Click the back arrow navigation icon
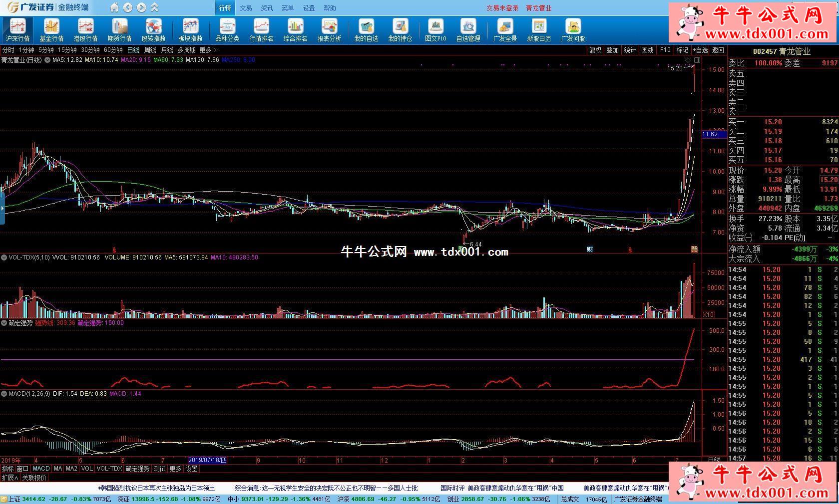 pos(128,7)
